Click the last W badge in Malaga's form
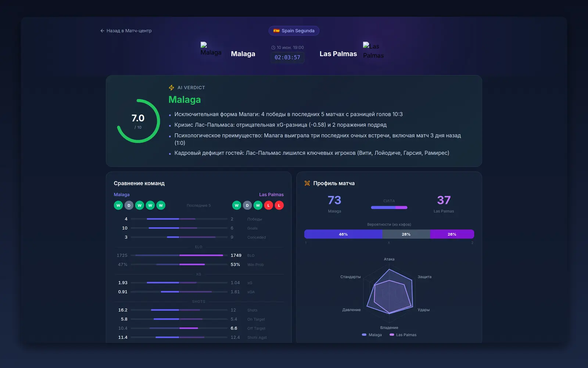 point(161,206)
